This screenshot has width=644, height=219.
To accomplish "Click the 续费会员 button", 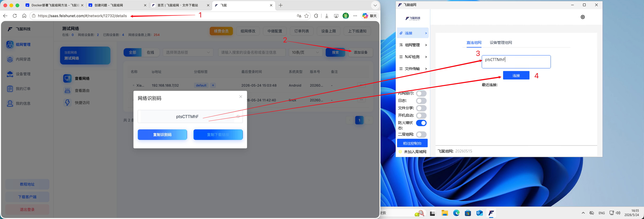I will (x=221, y=31).
